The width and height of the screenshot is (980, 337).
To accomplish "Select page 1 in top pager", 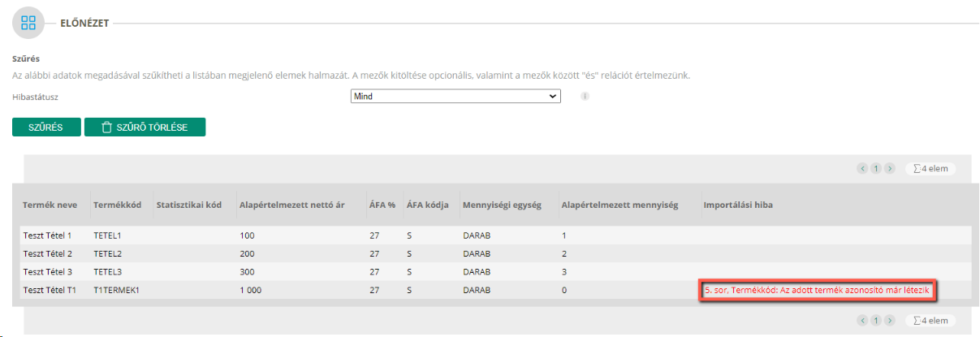I will (876, 169).
